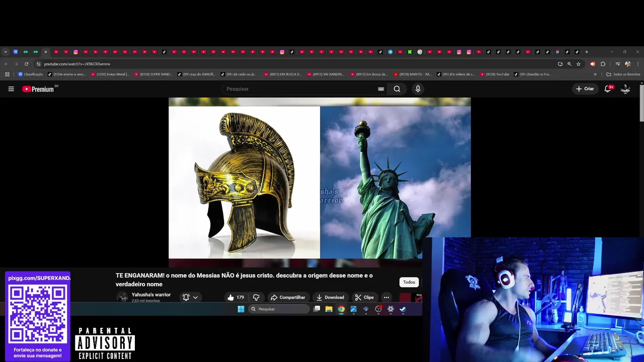Open more actions three-dot menu under video
This screenshot has width=644, height=362.
point(386,297)
